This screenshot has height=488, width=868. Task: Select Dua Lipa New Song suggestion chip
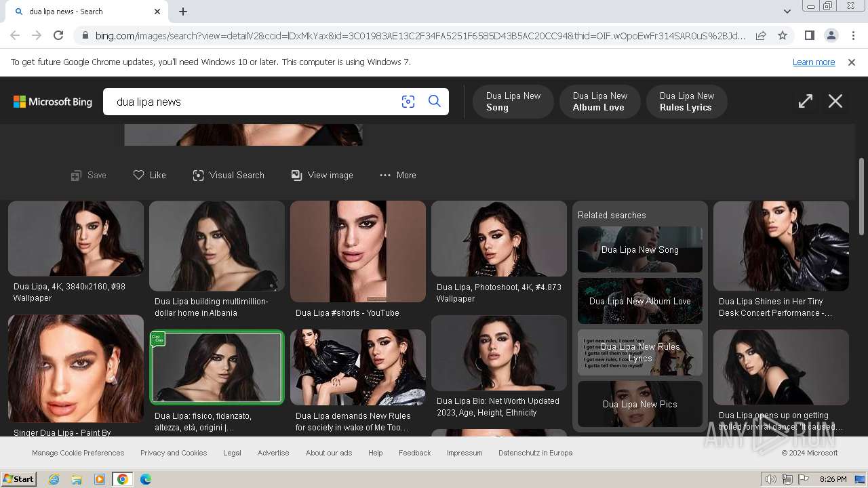(513, 102)
